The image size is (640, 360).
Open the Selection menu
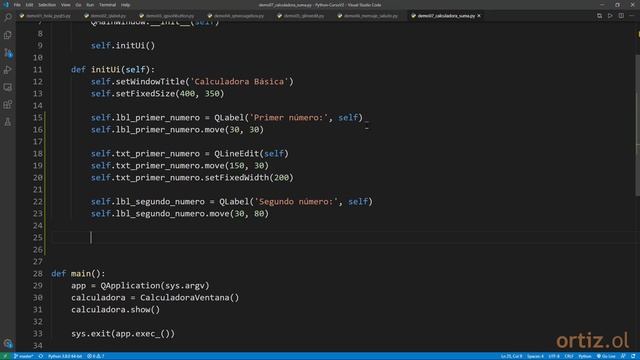tap(47, 5)
